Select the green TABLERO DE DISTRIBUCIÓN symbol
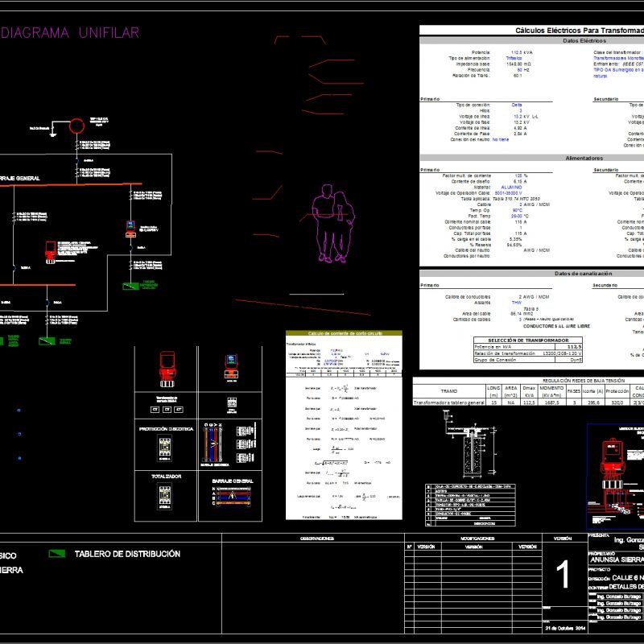 (55, 554)
